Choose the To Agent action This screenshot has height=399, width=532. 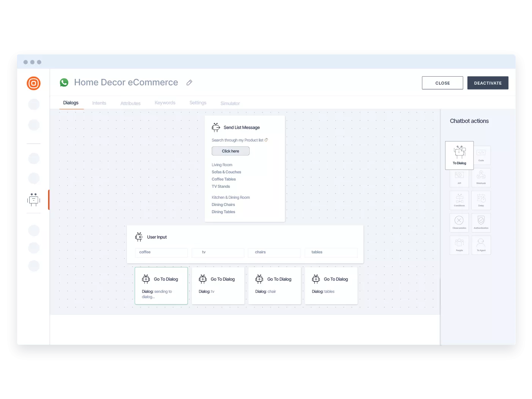coord(481,245)
